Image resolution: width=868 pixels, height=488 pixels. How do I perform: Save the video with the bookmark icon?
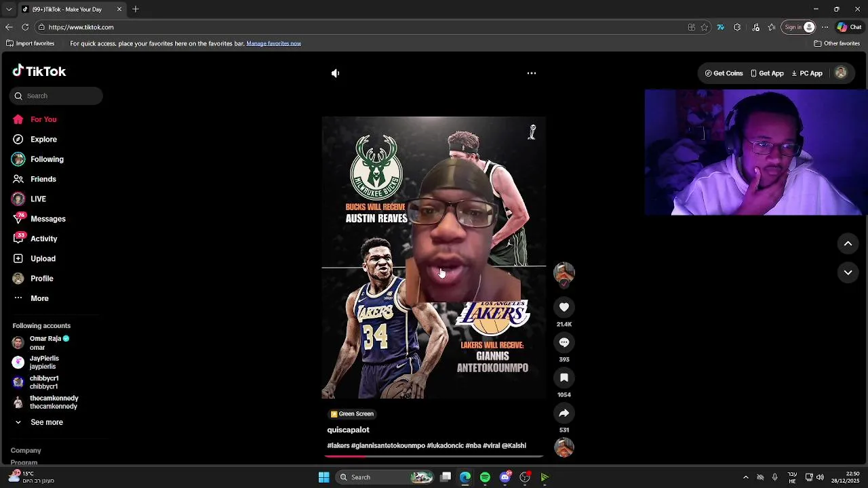click(x=564, y=378)
